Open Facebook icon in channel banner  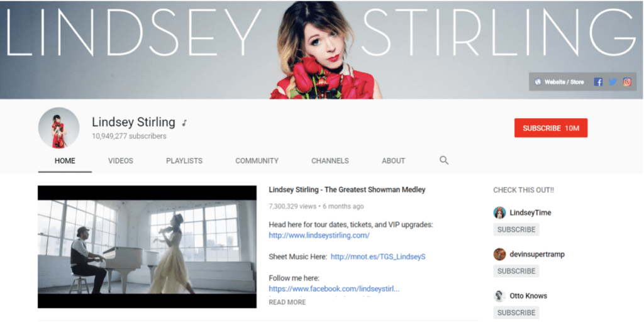(x=598, y=82)
